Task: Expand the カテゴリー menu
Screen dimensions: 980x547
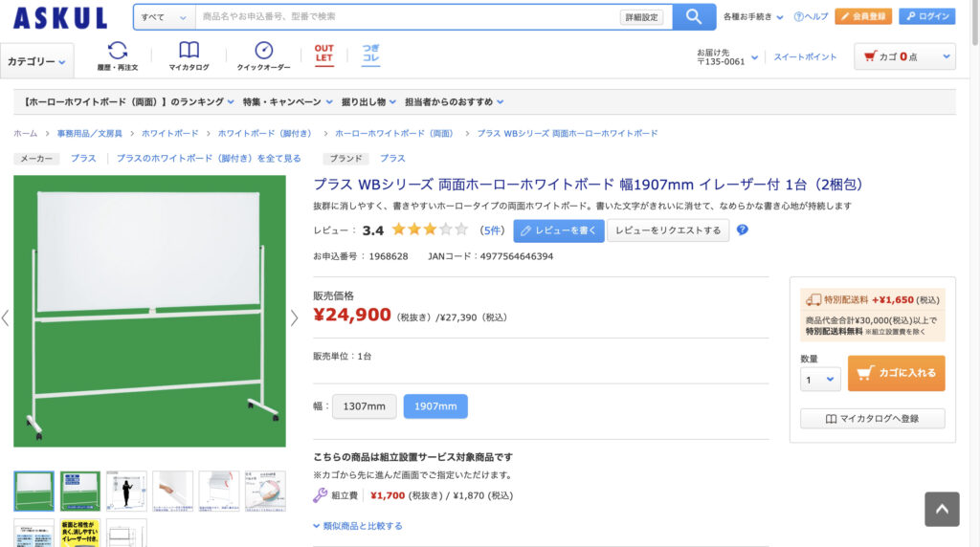Action: 37,61
